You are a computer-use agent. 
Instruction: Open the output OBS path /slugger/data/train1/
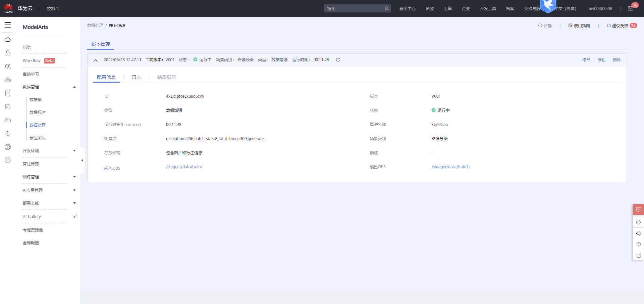point(451,167)
